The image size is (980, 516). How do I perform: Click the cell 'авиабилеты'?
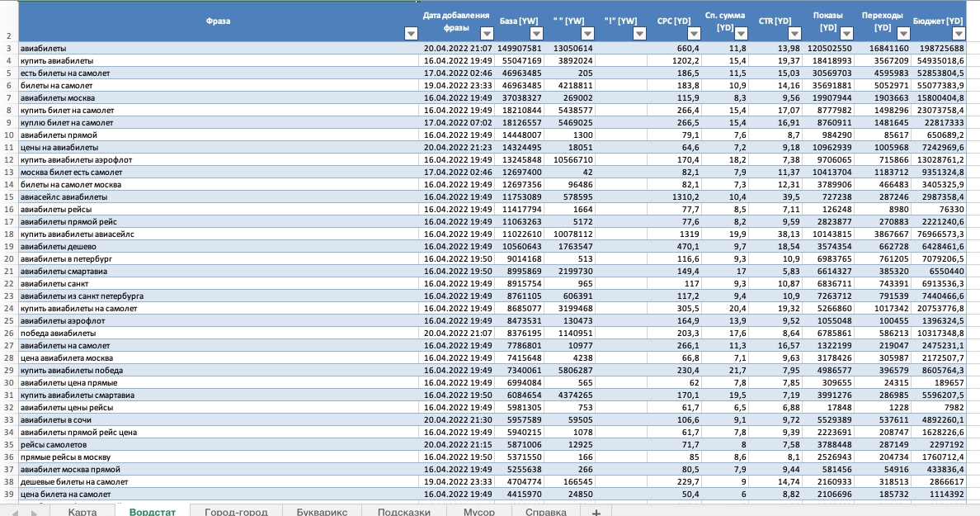[x=218, y=48]
